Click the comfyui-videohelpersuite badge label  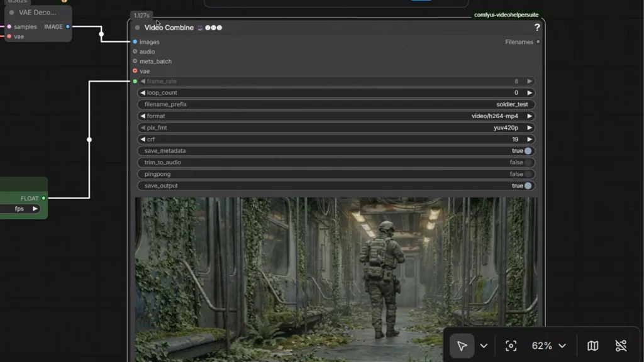[506, 15]
